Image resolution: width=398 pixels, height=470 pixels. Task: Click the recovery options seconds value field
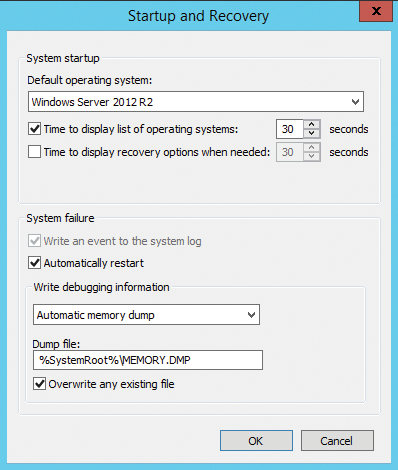[x=290, y=152]
